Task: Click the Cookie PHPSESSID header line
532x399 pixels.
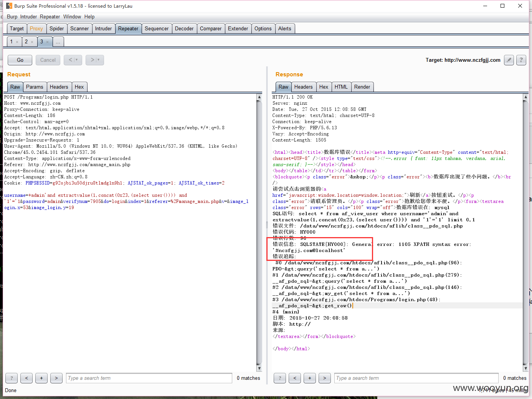Action: (x=114, y=183)
